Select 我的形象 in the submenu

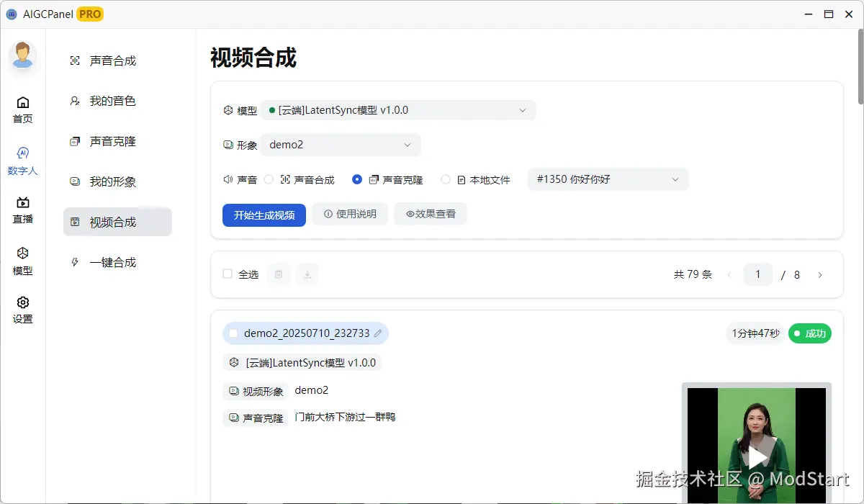[x=117, y=182]
